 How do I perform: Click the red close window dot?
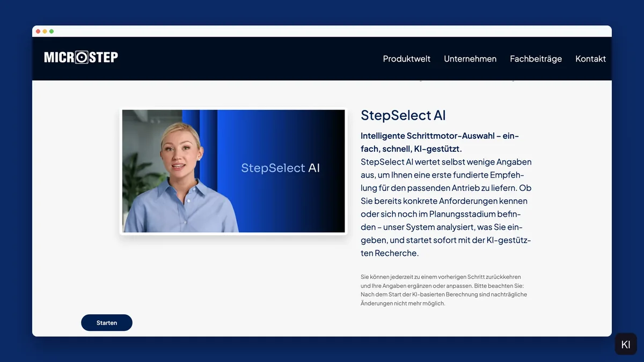coord(38,31)
